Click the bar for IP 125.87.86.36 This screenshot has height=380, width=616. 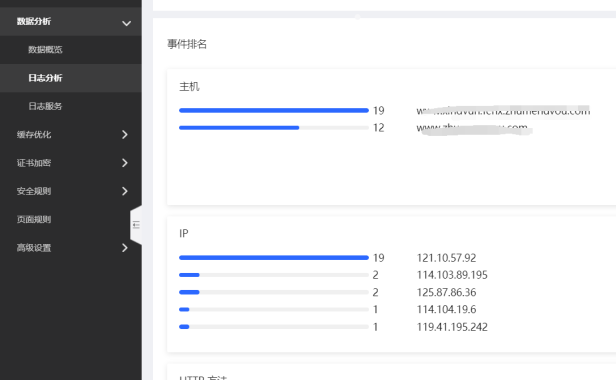point(274,292)
